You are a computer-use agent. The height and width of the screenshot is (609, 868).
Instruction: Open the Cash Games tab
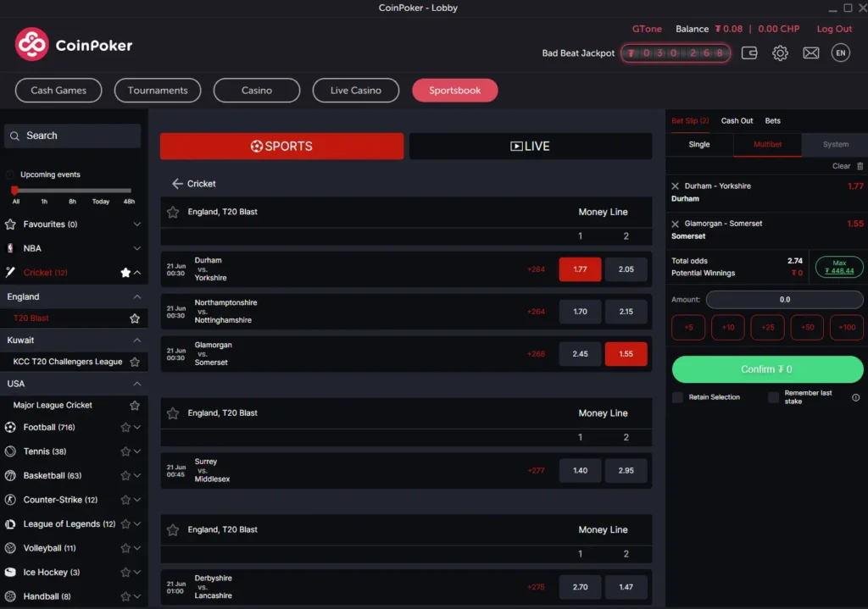pyautogui.click(x=58, y=90)
